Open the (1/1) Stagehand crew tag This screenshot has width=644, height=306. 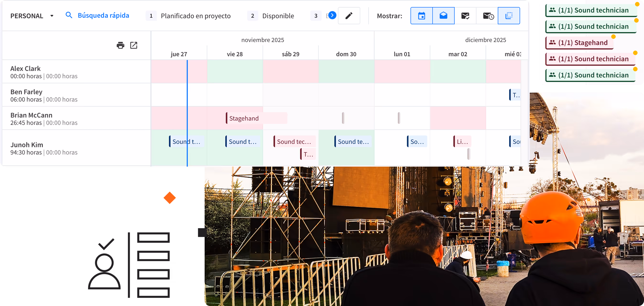[x=579, y=43]
